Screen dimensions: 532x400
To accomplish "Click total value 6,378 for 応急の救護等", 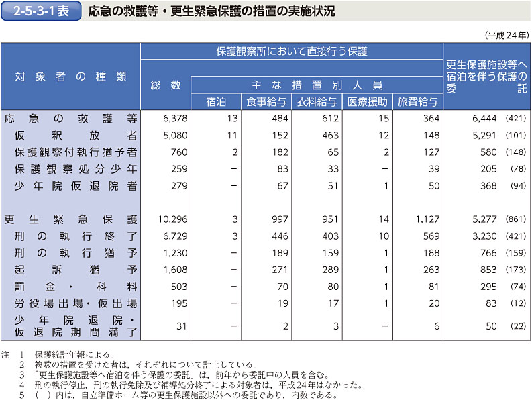I will coord(175,119).
